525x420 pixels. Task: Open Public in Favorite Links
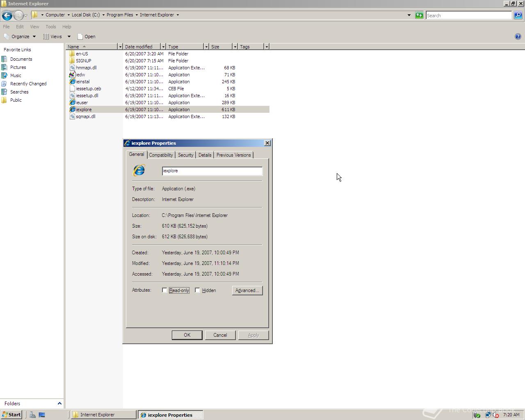click(16, 100)
